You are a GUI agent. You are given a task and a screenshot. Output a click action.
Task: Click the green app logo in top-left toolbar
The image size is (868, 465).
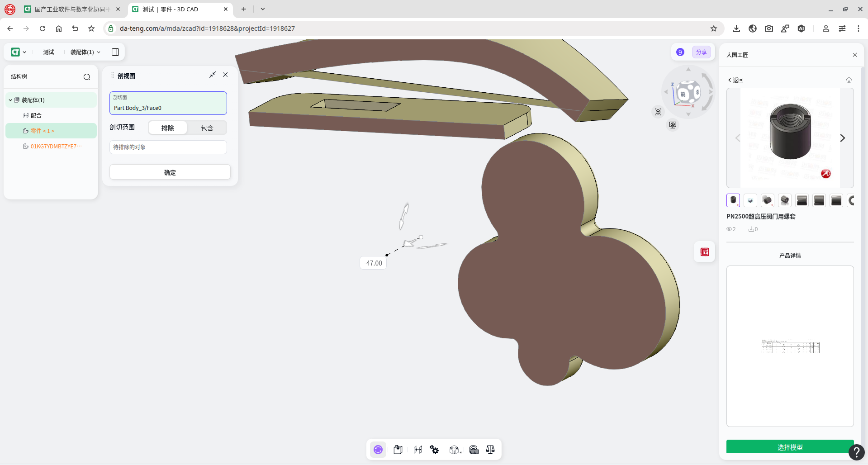[x=15, y=52]
